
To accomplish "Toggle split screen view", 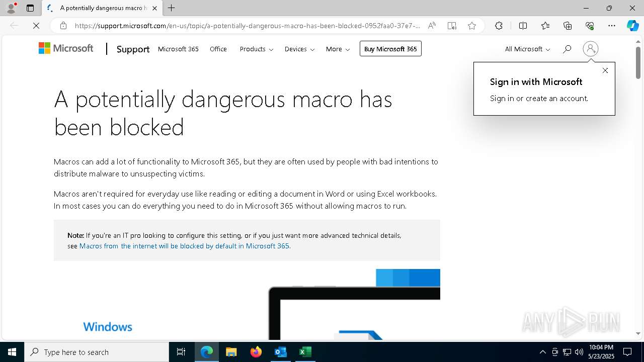I will pos(523,26).
